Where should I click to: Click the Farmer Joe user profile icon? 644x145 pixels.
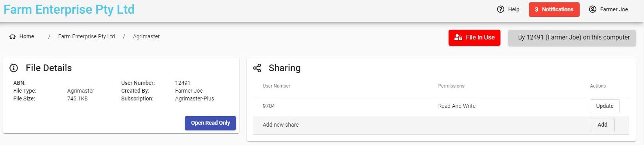click(x=593, y=9)
